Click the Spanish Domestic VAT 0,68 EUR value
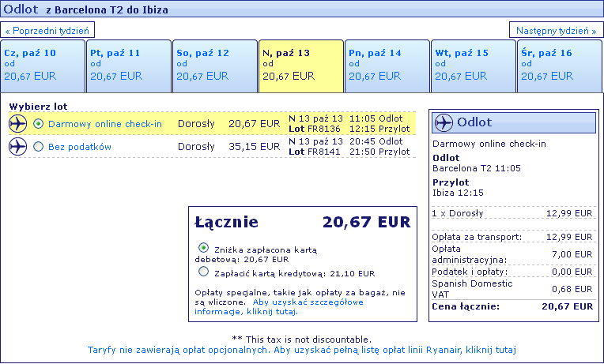604x364 pixels. tap(572, 289)
